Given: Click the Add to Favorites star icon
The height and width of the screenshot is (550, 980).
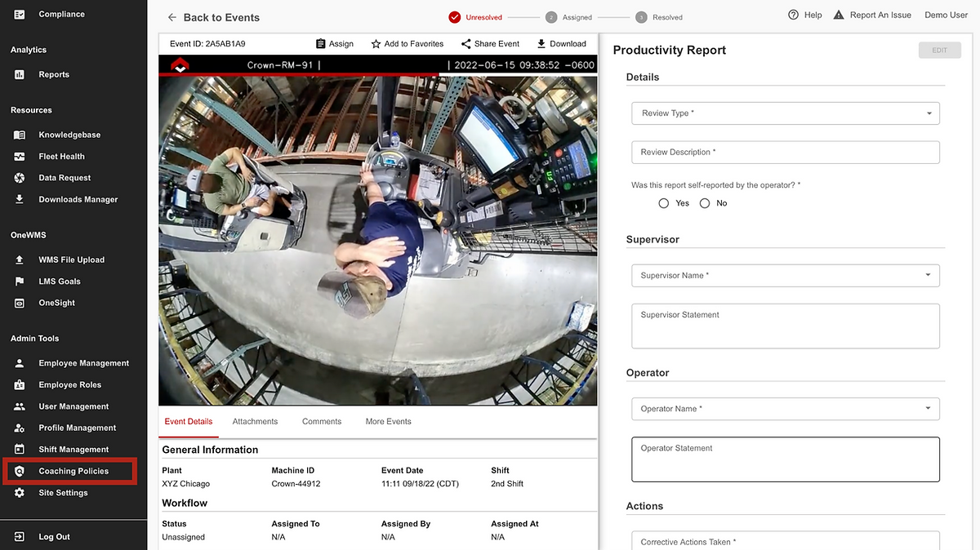Looking at the screenshot, I should tap(376, 44).
